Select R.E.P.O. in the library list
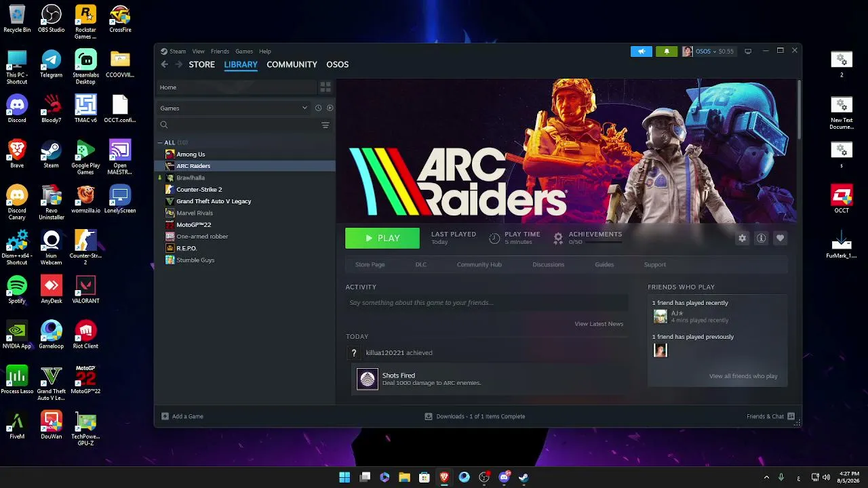 pos(246,248)
